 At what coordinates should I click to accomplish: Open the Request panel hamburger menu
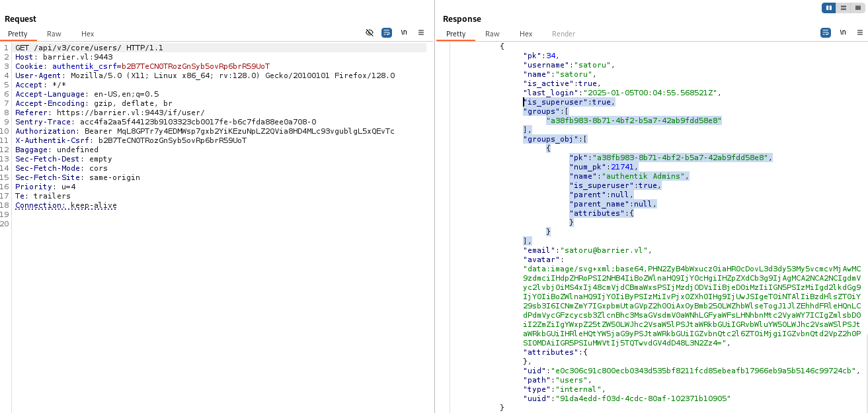tap(420, 32)
